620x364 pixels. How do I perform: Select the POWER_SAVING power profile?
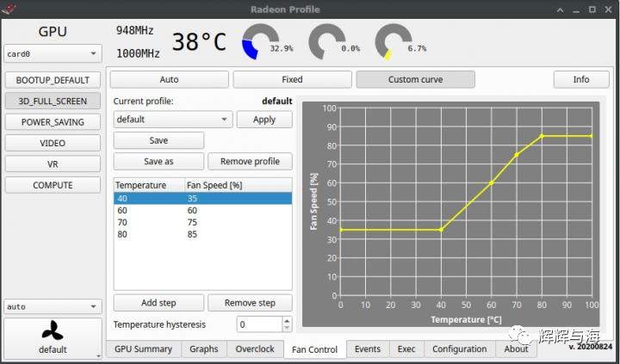point(53,122)
